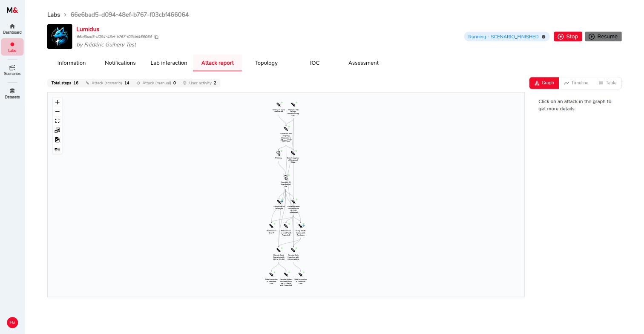Open the IOC tab

point(315,63)
